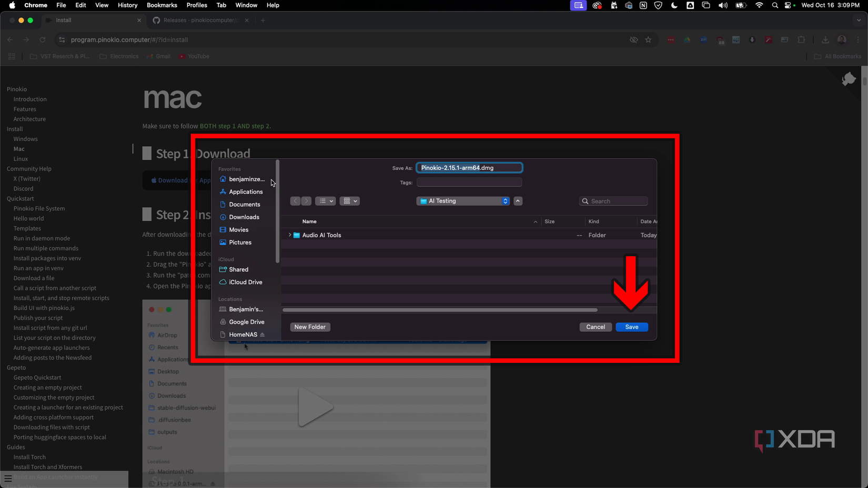Viewport: 868px width, 488px height.
Task: Open Chrome's downloads icon
Action: click(825, 40)
